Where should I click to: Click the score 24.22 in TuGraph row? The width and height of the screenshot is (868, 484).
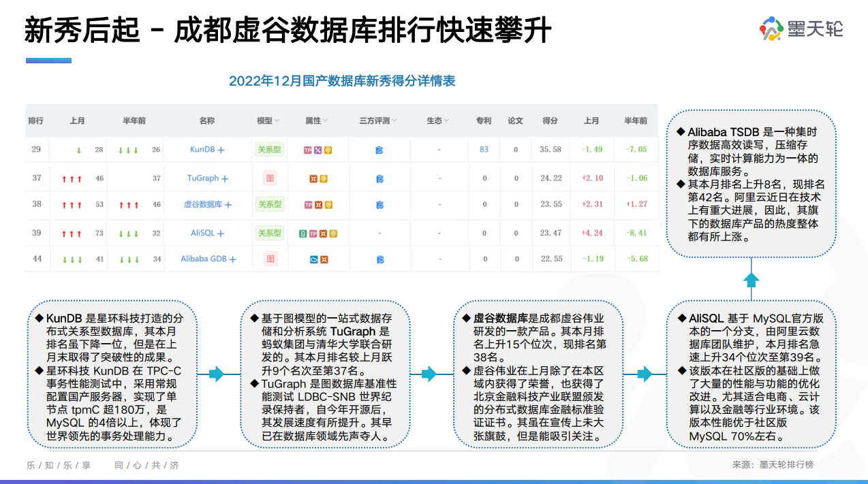(x=551, y=178)
